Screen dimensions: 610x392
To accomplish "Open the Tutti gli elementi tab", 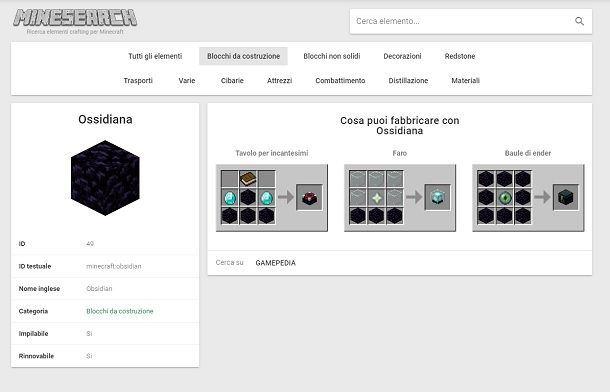I will [x=155, y=56].
